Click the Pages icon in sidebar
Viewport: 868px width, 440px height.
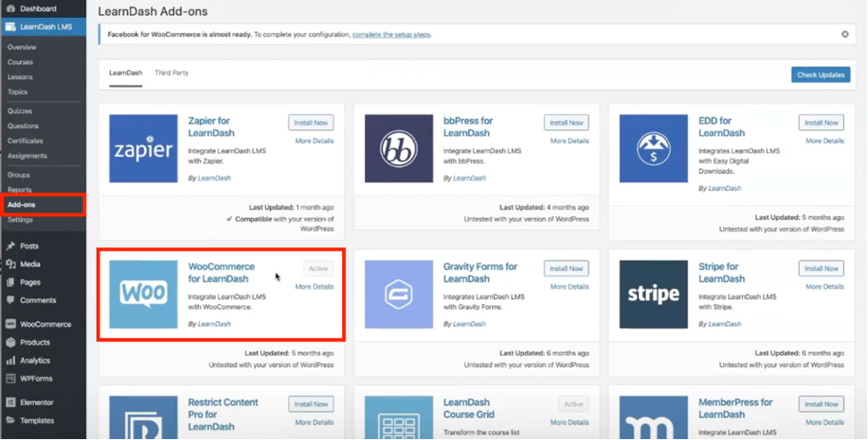(x=11, y=282)
